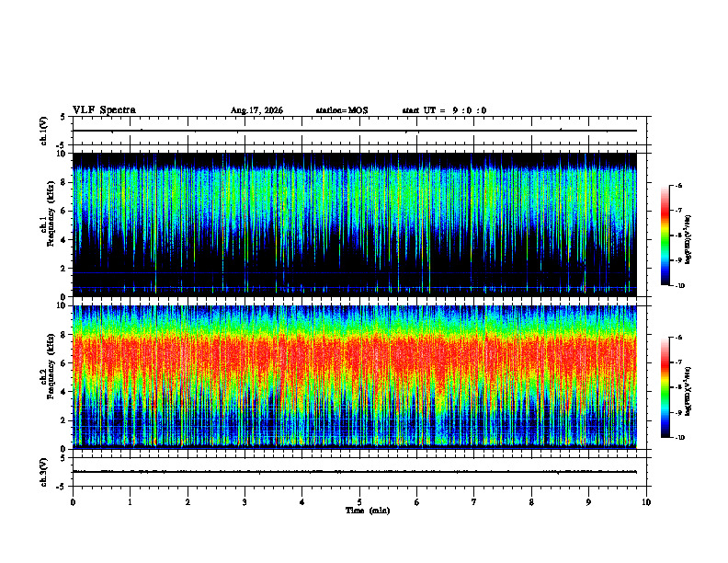Select the "start UT = 9 : 0 : 0" label
This screenshot has height=563, width=728.
click(444, 110)
